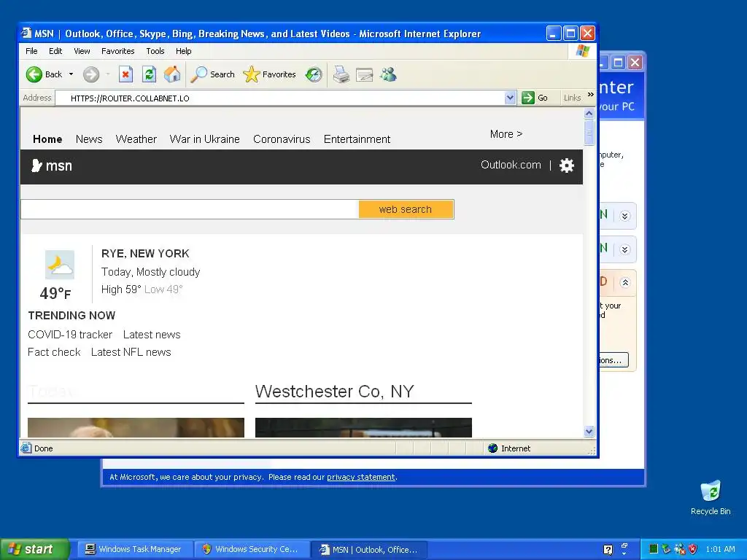Open Messenger people icon in toolbar

pyautogui.click(x=388, y=74)
